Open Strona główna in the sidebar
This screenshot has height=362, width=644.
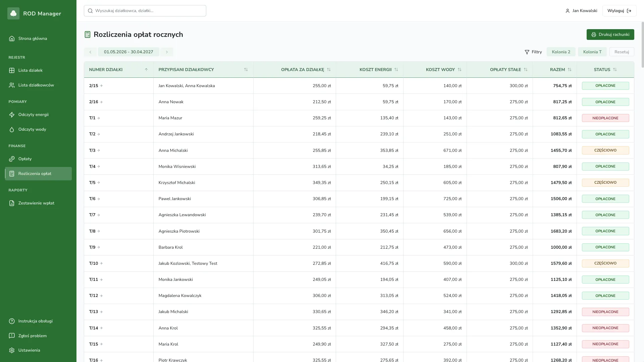point(38,39)
